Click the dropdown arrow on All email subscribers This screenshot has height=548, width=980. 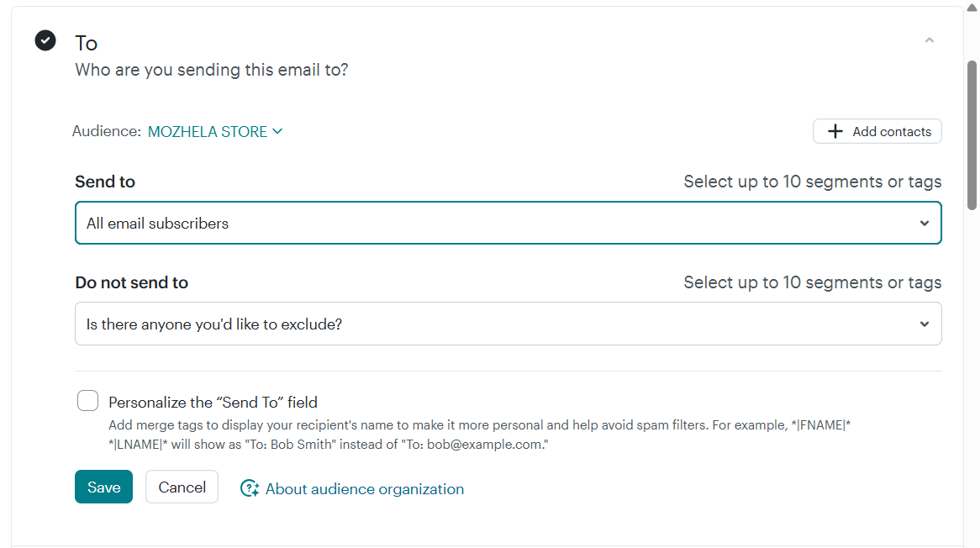(x=924, y=223)
